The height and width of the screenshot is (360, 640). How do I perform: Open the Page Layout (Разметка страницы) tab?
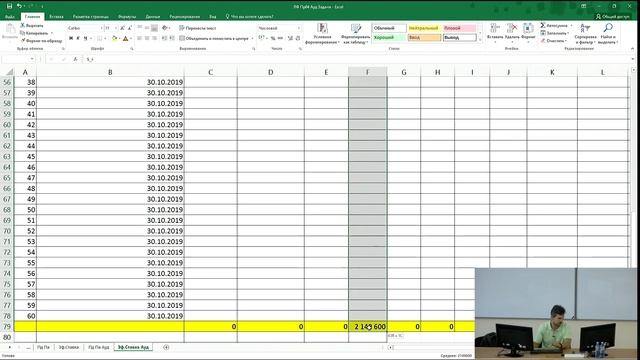[91, 17]
